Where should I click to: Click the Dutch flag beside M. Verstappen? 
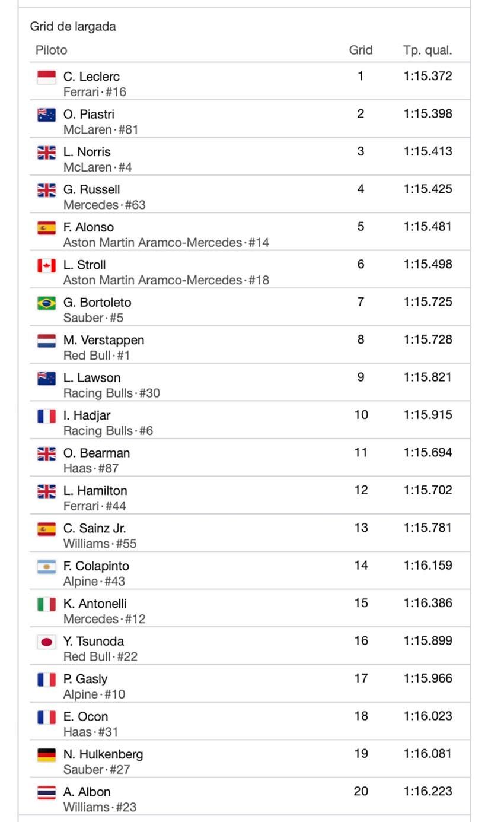(46, 341)
